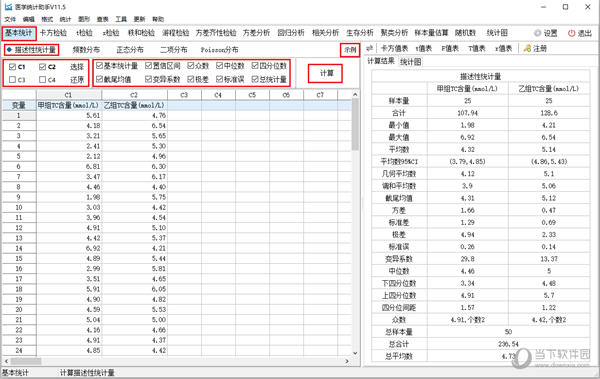Switch to the 秩和检验 tab

(141, 33)
